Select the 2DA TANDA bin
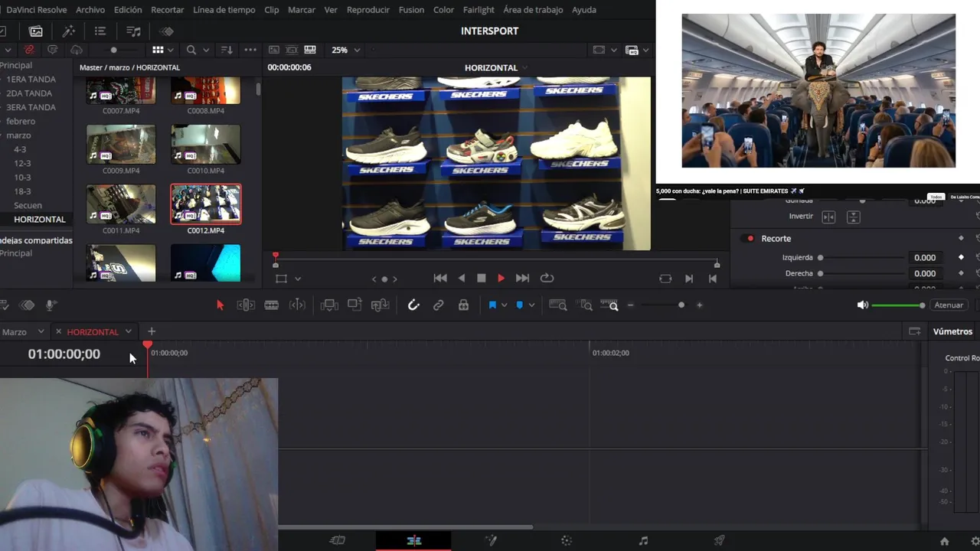Screen dimensions: 980x551 29,93
